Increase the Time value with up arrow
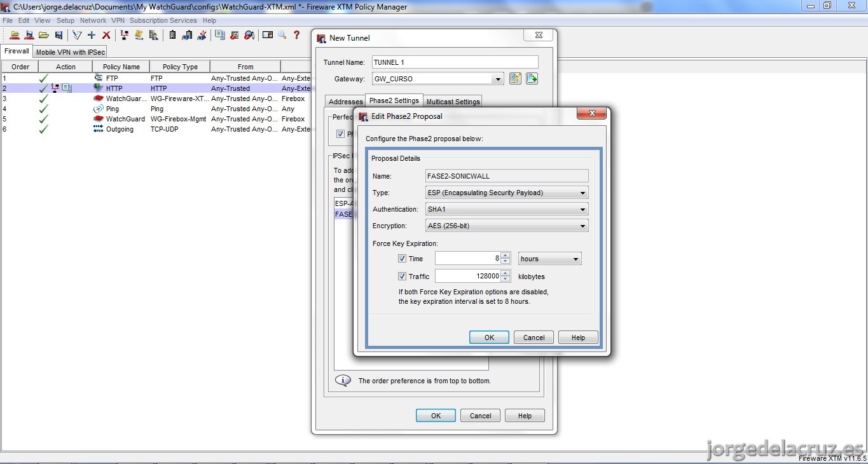The width and height of the screenshot is (868, 464). pyautogui.click(x=506, y=256)
